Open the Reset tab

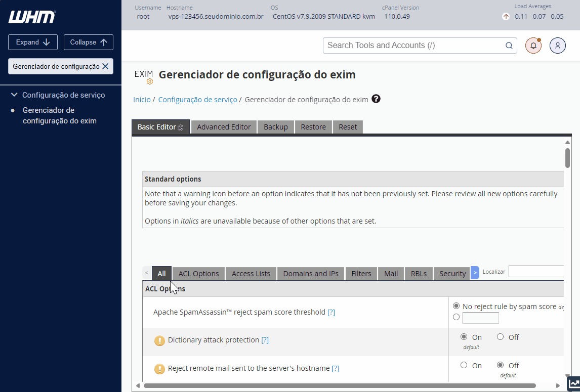[x=348, y=127]
